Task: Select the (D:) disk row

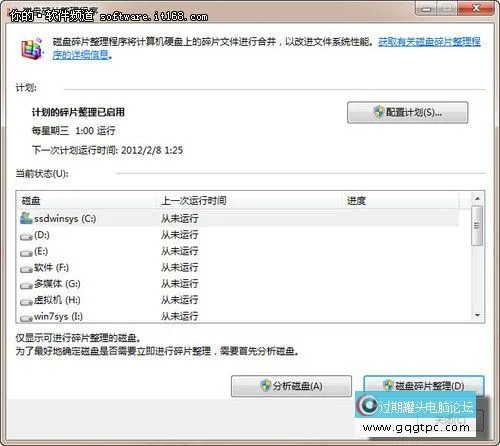Action: (x=239, y=235)
